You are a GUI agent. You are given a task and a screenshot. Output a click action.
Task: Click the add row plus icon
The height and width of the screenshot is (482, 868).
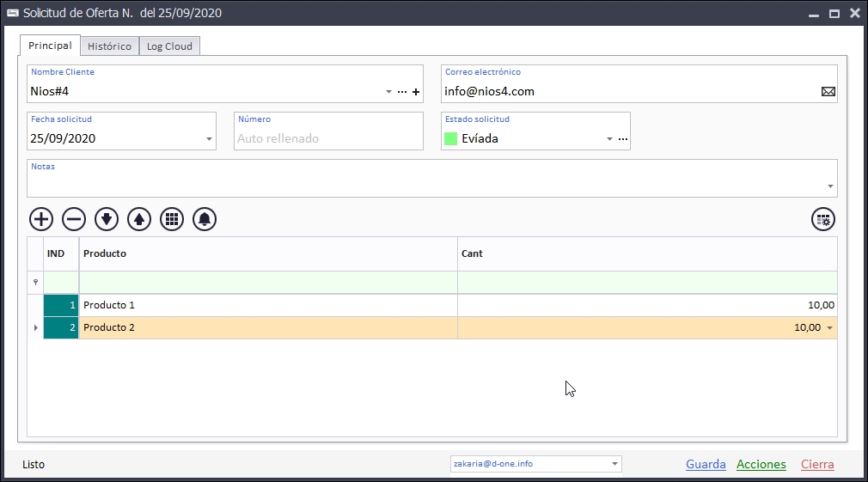click(x=41, y=219)
